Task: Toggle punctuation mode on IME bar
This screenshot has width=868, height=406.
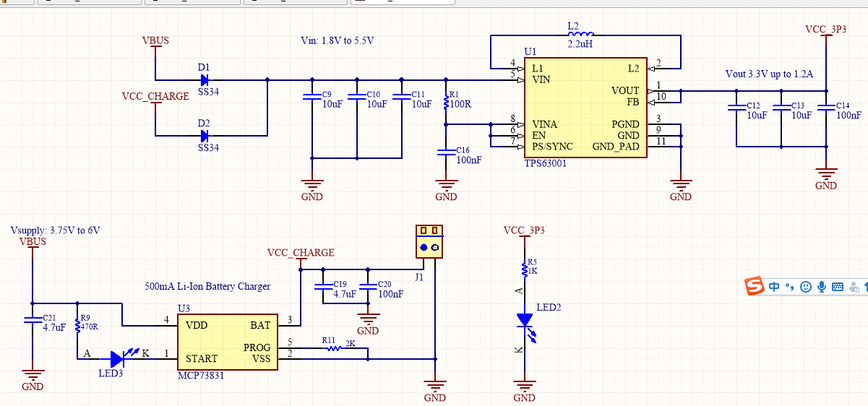Action: click(x=790, y=287)
